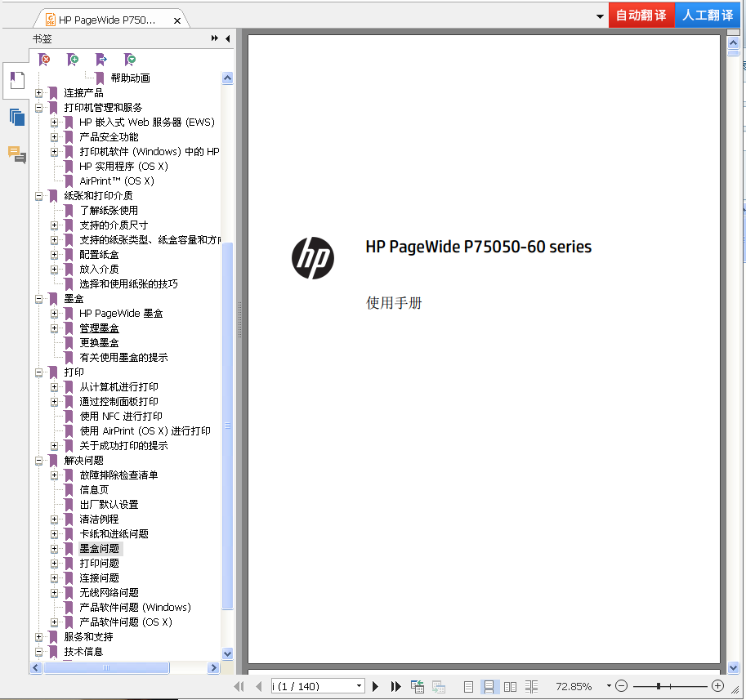The height and width of the screenshot is (700, 746).
Task: Click the bookmark panel vertical scrollbar thumb
Action: point(227,426)
